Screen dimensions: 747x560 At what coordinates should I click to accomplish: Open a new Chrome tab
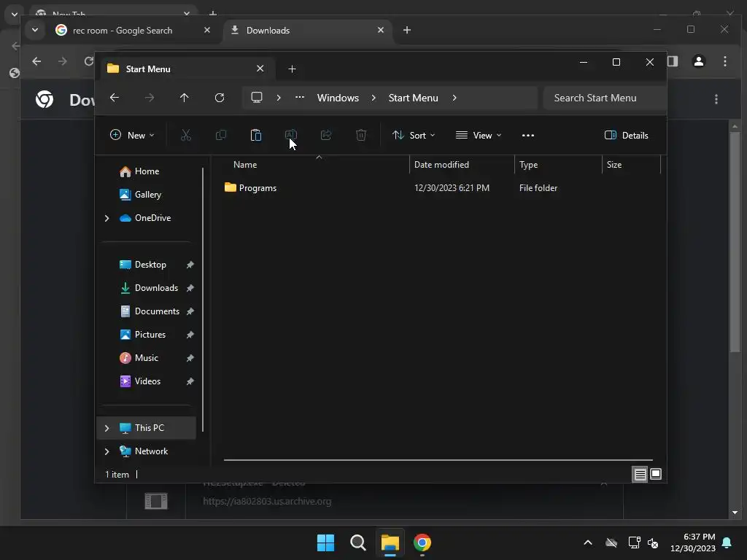(x=407, y=30)
